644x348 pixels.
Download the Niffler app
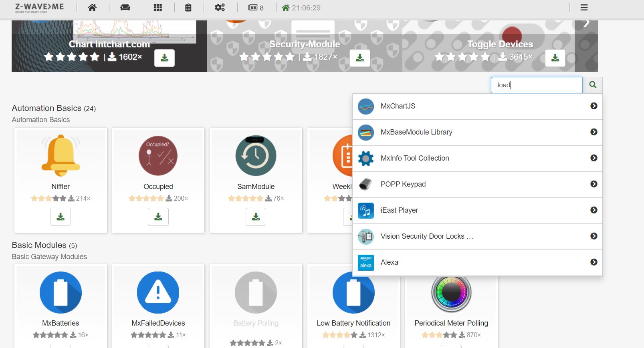(61, 217)
